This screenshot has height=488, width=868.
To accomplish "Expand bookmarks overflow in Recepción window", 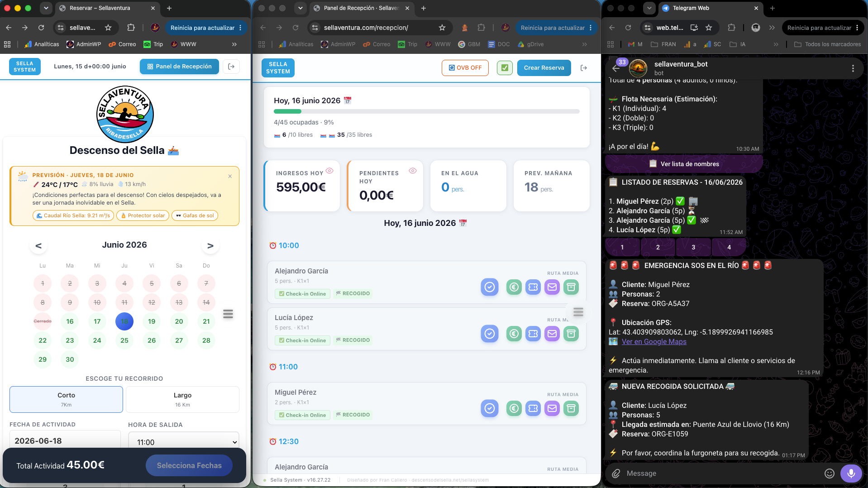I will 585,44.
